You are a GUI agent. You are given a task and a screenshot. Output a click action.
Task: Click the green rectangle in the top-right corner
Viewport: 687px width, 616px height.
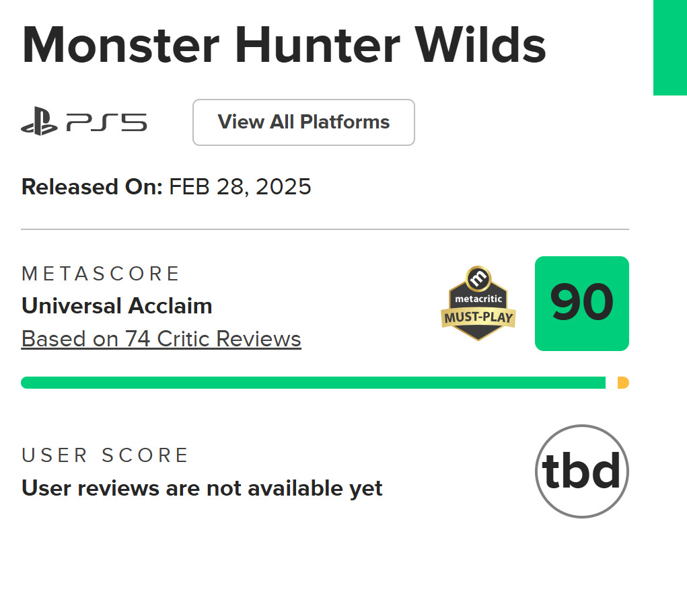coord(670,47)
